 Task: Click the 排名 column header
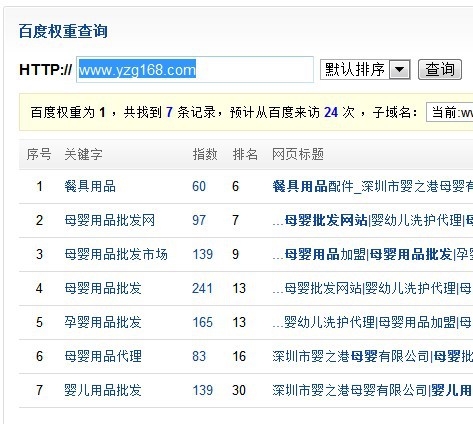click(245, 154)
